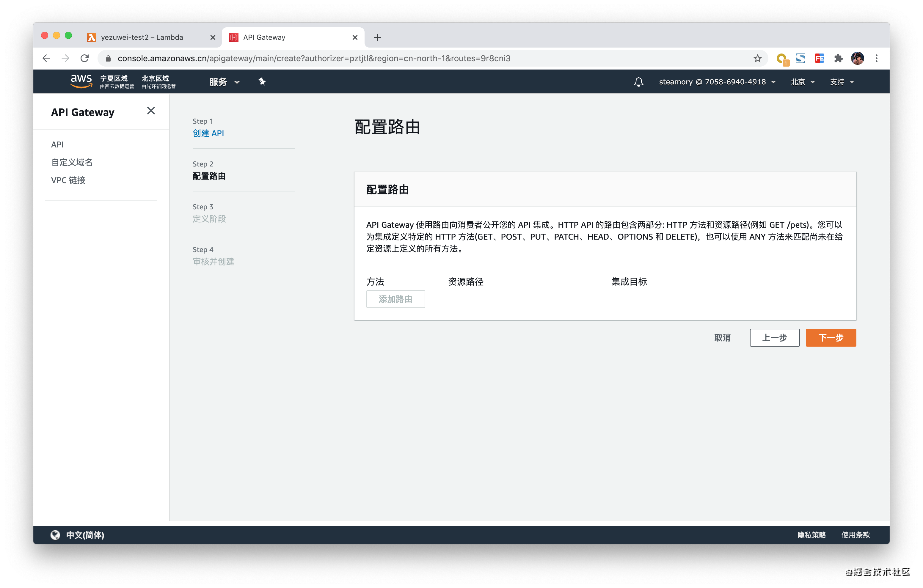Go back to Step 1 创建 API link
923x588 pixels.
click(208, 133)
